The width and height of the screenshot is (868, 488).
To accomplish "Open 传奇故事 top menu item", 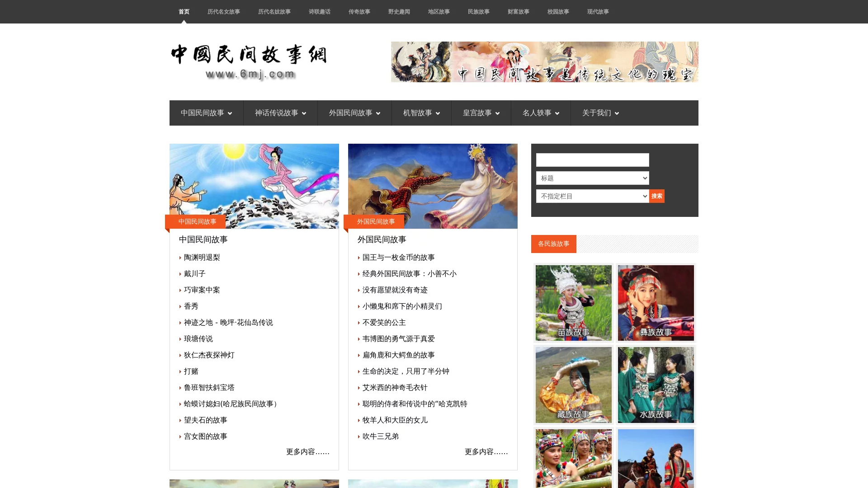I will point(359,12).
